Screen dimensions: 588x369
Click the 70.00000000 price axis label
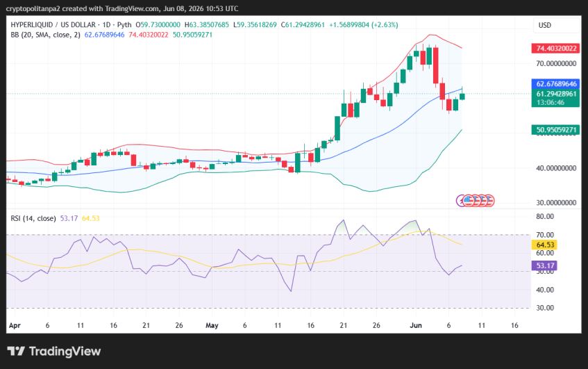556,63
